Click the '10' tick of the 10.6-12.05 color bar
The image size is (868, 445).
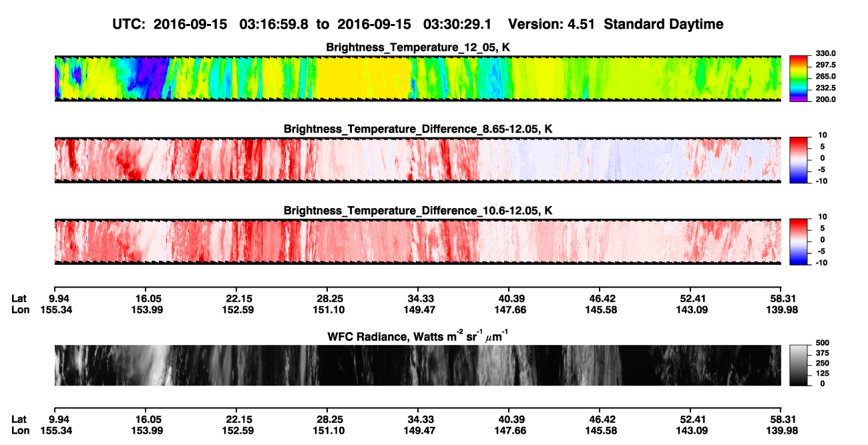coord(822,217)
